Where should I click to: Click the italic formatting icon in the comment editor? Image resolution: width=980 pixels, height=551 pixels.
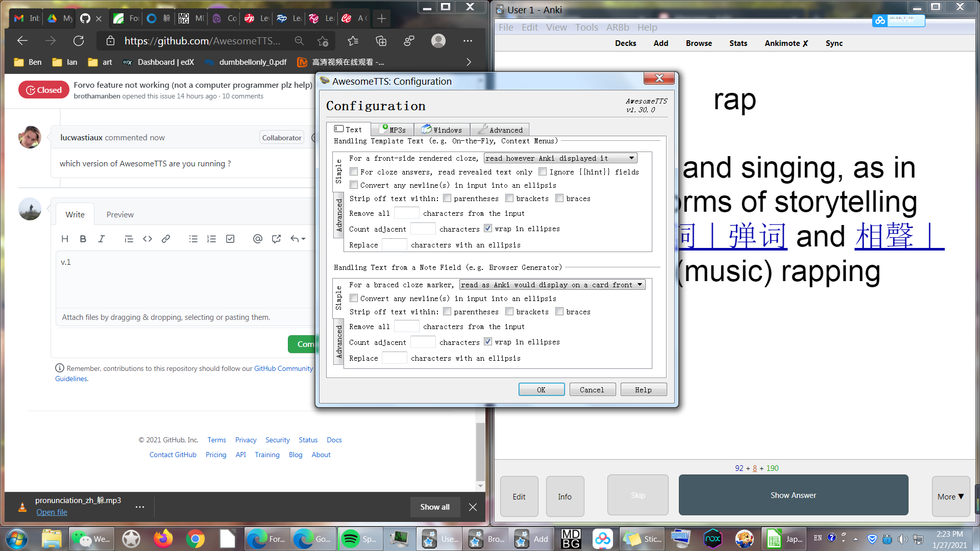pos(102,239)
